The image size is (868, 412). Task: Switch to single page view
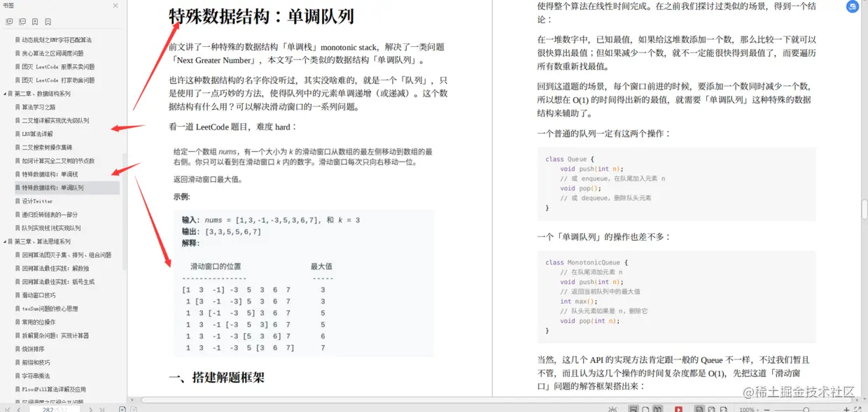point(646,409)
